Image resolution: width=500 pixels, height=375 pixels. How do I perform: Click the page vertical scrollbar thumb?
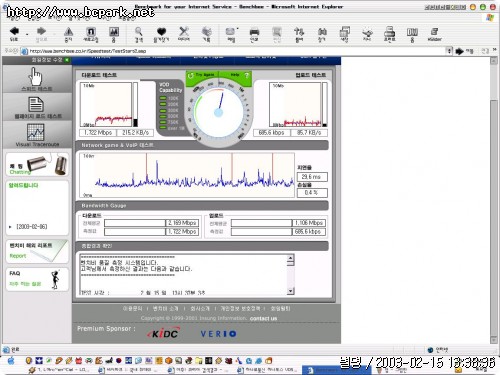point(494,217)
